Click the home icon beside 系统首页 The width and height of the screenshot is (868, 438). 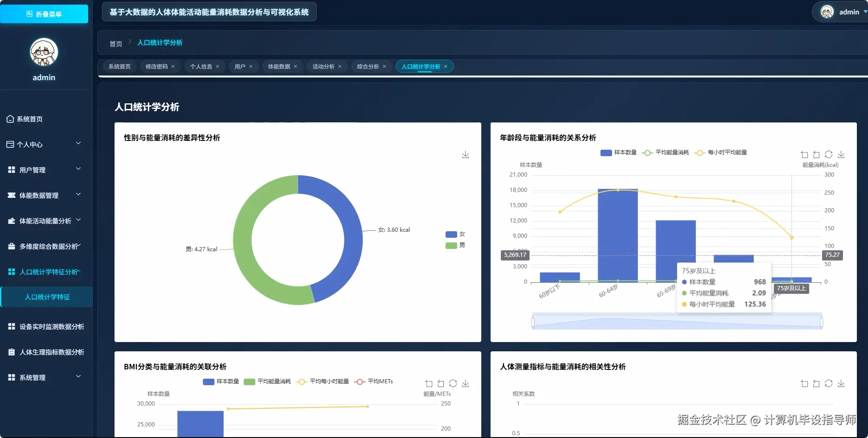point(10,119)
